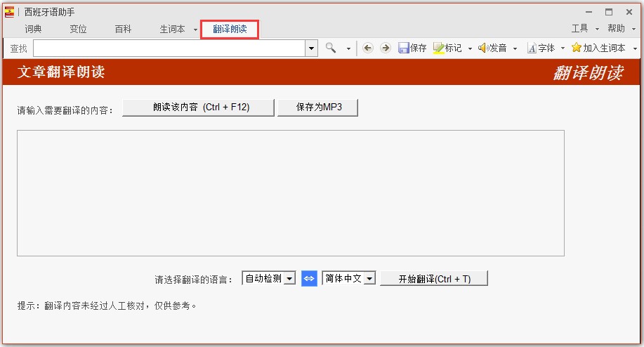The width and height of the screenshot is (644, 347).
Task: Click the 字体 font toolbar button
Action: coord(541,48)
